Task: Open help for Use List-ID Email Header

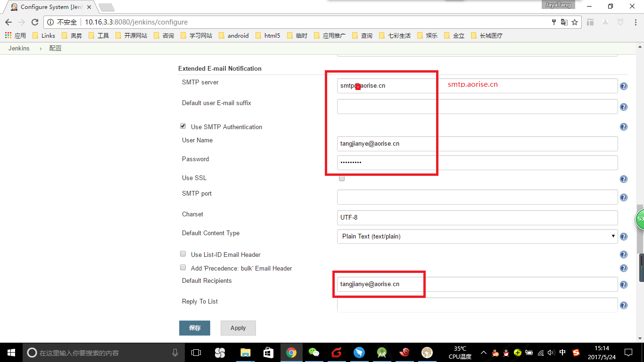Action: click(624, 255)
